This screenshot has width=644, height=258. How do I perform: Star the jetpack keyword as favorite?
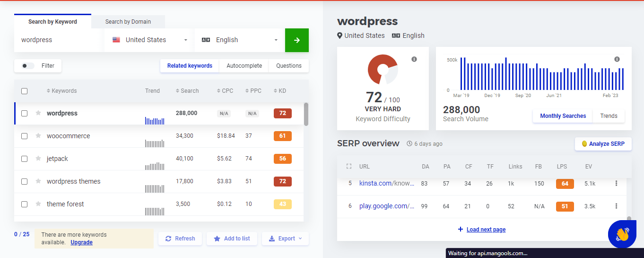[x=38, y=159]
